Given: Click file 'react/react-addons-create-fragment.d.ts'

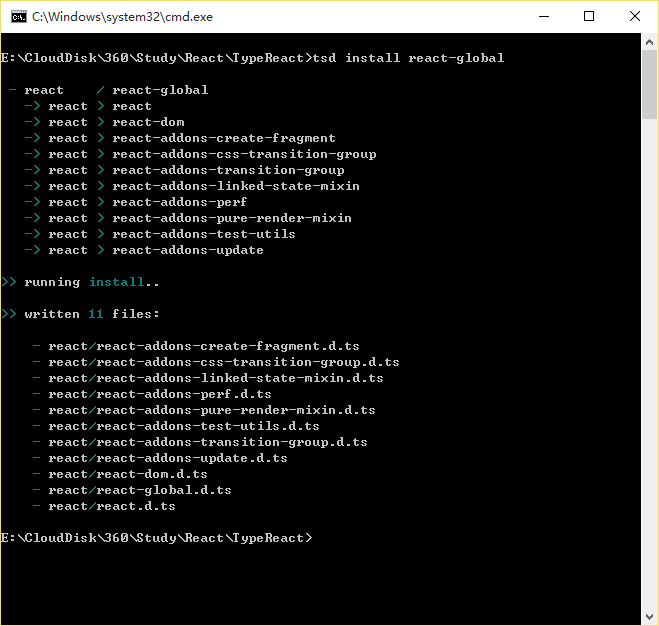Looking at the screenshot, I should click(204, 346).
